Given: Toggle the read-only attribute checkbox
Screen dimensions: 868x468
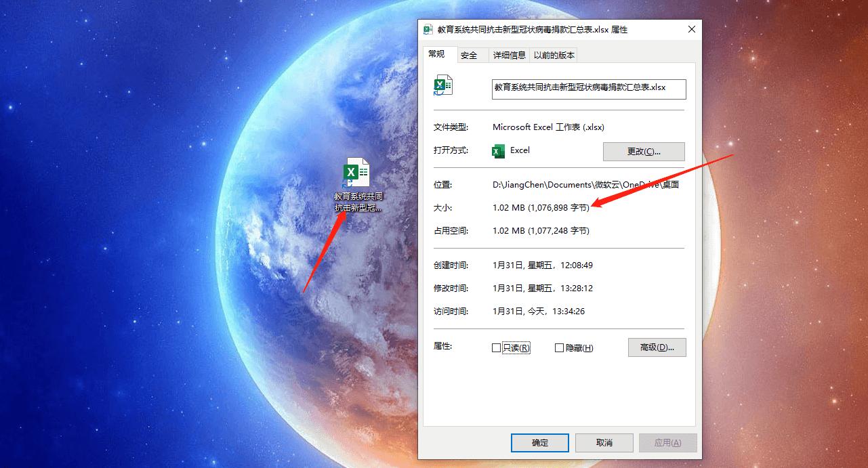Looking at the screenshot, I should coord(496,347).
